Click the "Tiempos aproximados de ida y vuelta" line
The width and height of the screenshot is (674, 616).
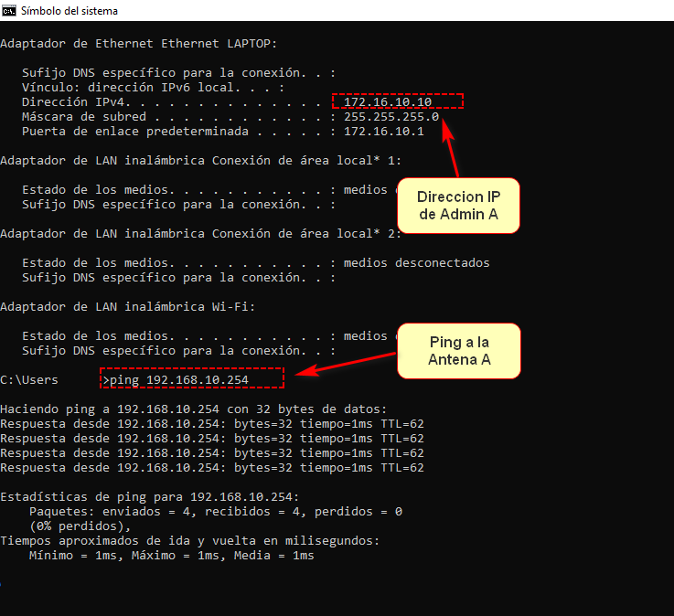point(189,540)
